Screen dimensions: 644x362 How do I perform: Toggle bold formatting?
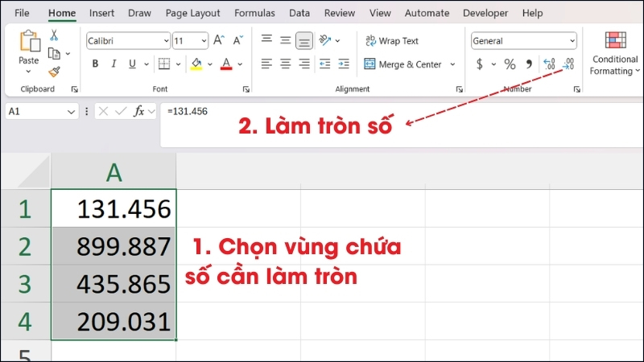coord(95,64)
